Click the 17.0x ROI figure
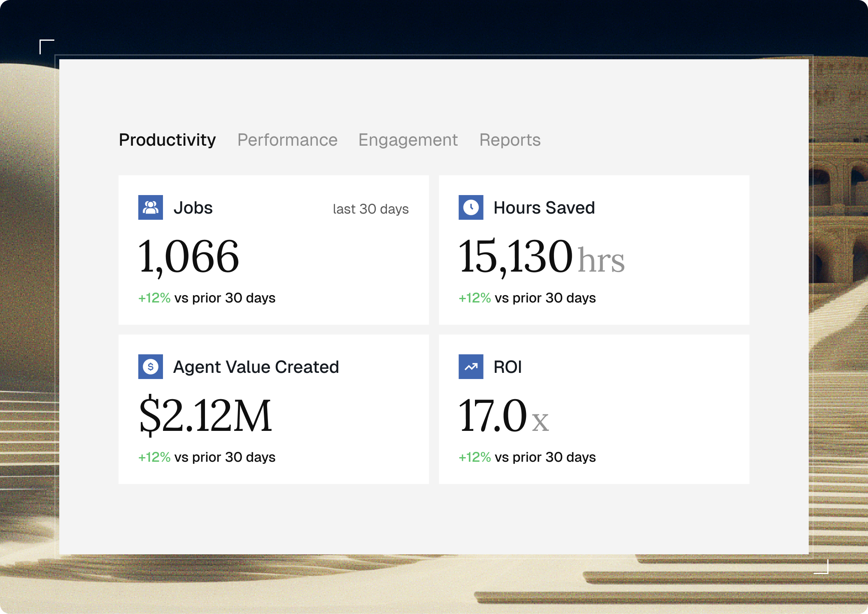Screen dimensions: 868x614 pyautogui.click(x=503, y=416)
